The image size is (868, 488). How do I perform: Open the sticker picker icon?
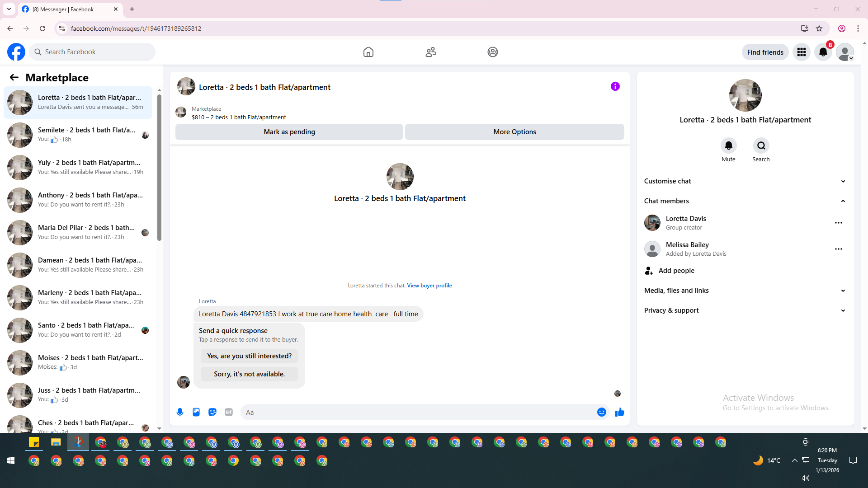tap(212, 412)
